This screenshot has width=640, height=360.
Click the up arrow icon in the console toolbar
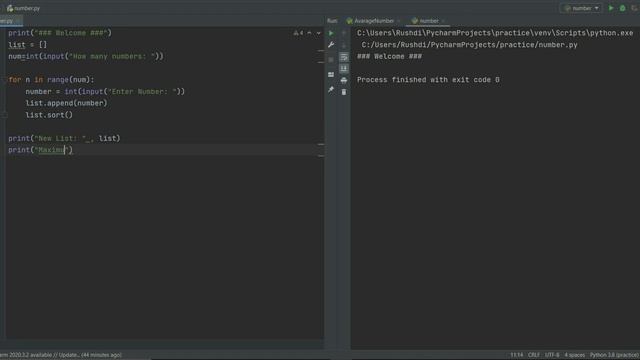click(344, 33)
